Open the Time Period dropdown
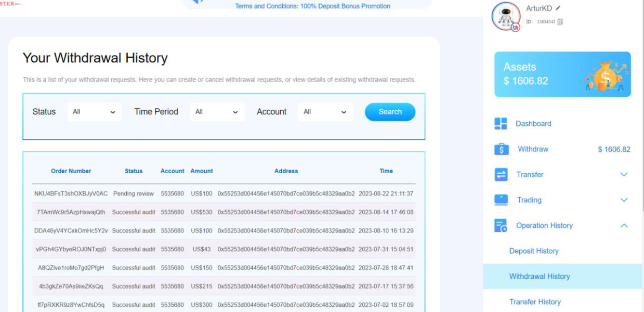 pos(217,112)
